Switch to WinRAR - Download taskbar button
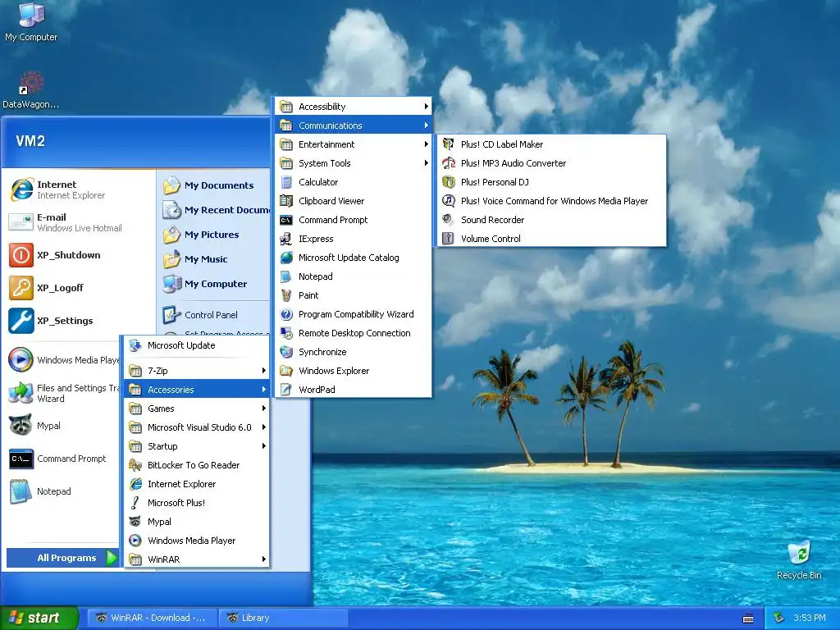The image size is (840, 630). click(x=151, y=618)
